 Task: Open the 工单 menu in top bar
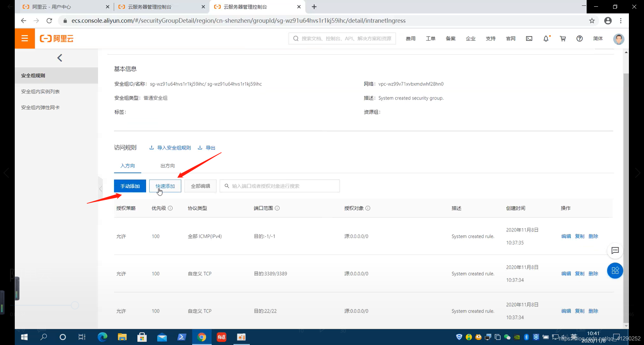coord(431,39)
